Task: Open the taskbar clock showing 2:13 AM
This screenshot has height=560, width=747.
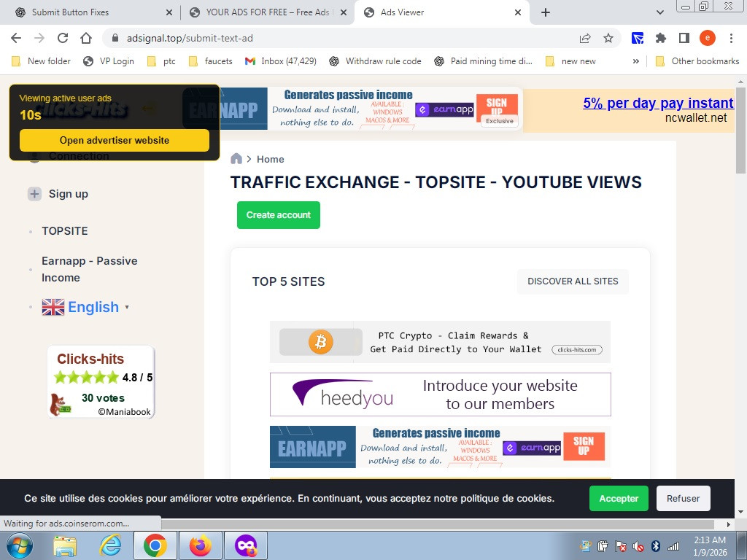Action: (710, 546)
